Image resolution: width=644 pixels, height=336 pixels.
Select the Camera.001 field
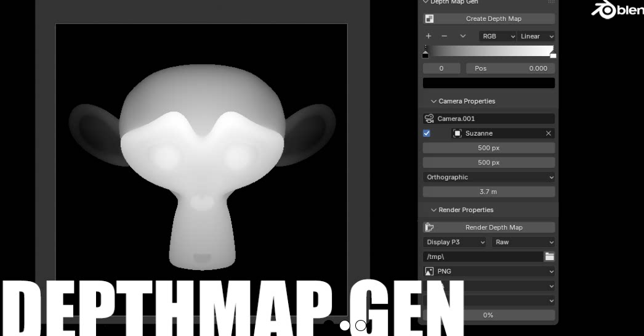489,118
